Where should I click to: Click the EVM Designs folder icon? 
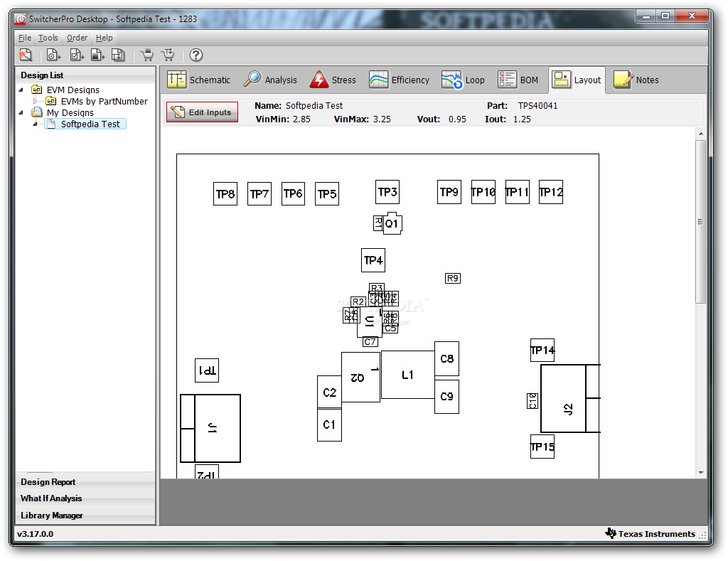click(37, 90)
